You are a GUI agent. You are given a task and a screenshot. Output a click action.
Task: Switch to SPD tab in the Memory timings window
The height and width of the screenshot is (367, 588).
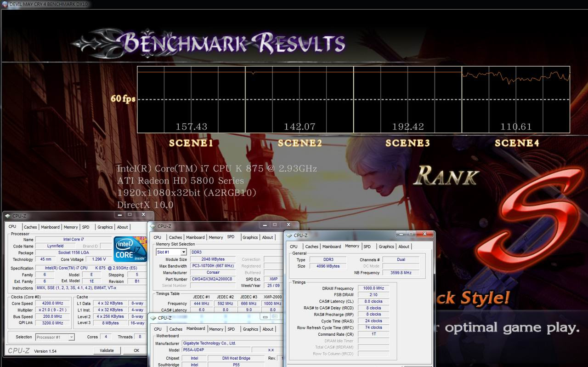coord(367,247)
